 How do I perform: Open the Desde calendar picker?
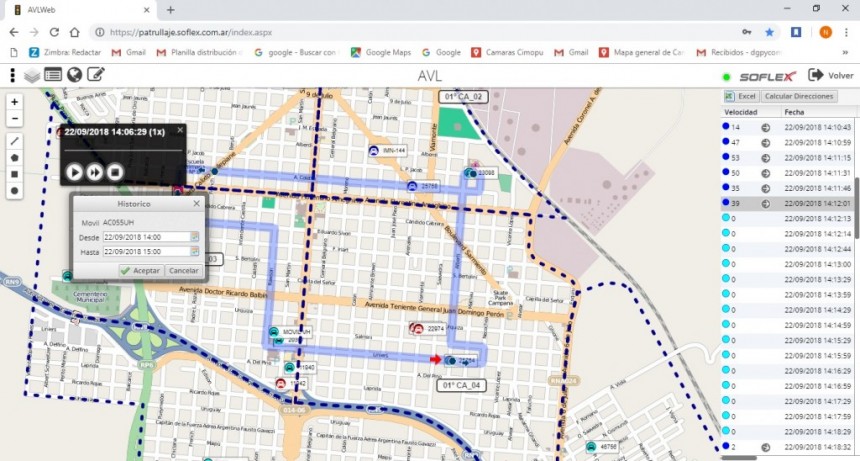click(x=194, y=237)
